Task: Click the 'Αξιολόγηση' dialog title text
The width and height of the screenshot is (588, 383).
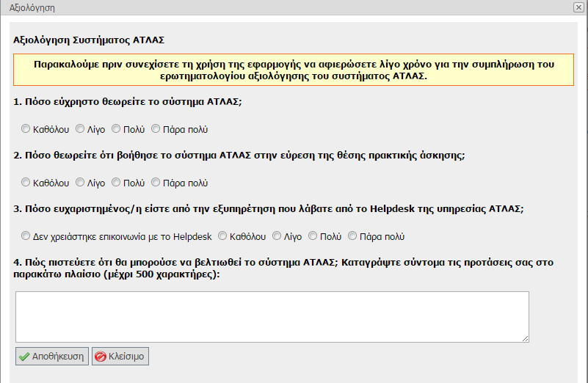Action: [x=32, y=8]
